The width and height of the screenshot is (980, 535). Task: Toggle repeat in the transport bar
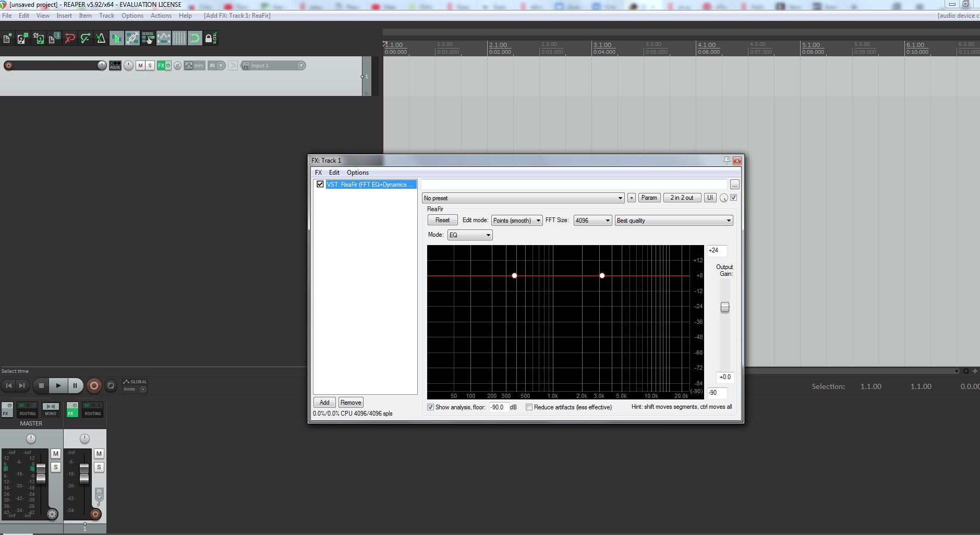tap(111, 386)
